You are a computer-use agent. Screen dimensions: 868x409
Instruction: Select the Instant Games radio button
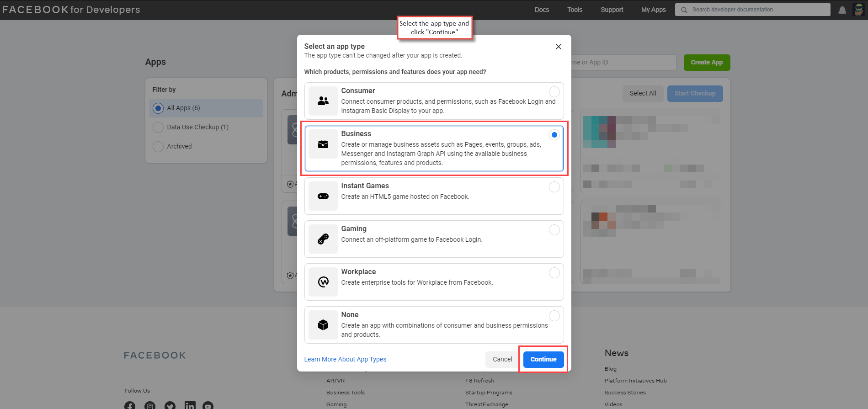click(554, 187)
